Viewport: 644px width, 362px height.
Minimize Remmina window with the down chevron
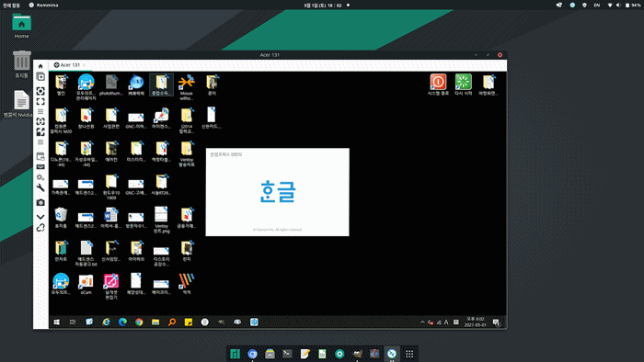point(40,217)
